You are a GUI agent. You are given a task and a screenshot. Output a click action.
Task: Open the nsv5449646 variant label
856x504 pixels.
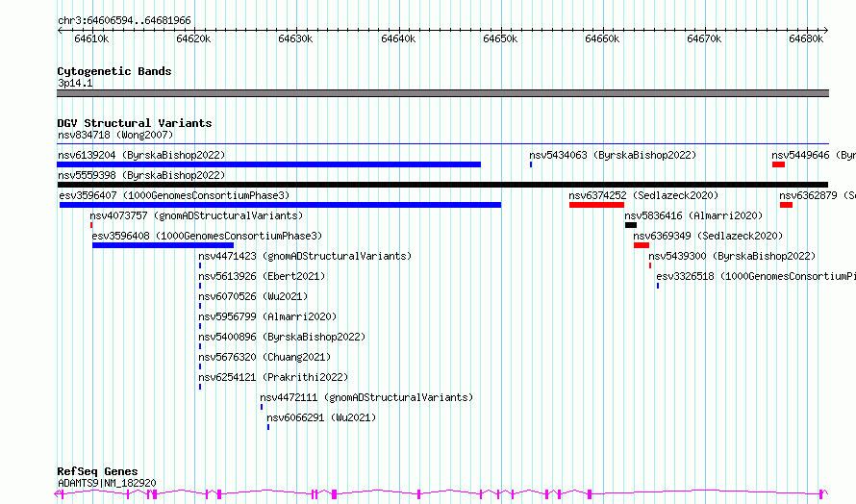coord(814,155)
